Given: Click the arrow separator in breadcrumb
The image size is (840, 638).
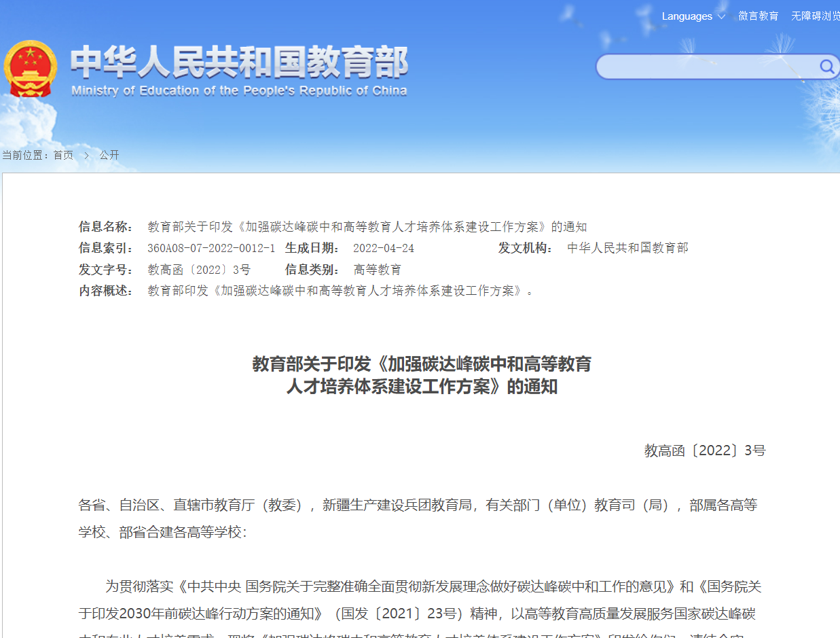Looking at the screenshot, I should tap(86, 156).
